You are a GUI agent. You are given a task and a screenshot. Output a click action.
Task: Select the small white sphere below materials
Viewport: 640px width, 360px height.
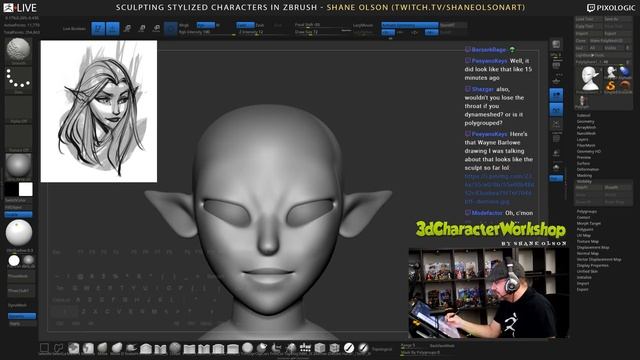point(14,260)
